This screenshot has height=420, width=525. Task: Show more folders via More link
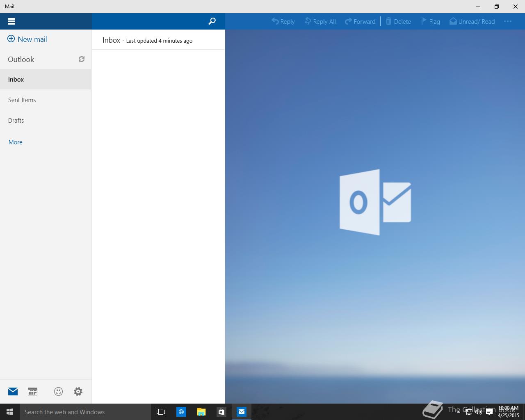(16, 142)
